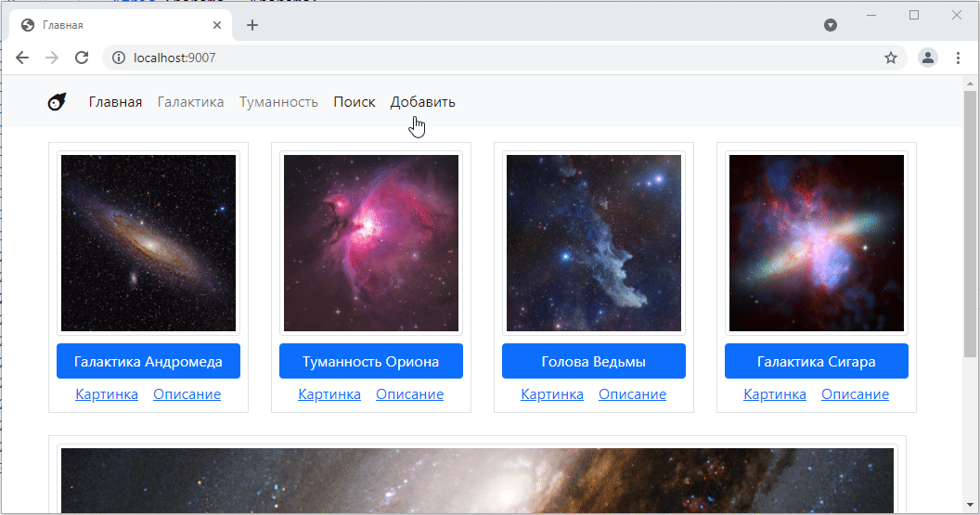View site information icon in address bar

pyautogui.click(x=119, y=58)
